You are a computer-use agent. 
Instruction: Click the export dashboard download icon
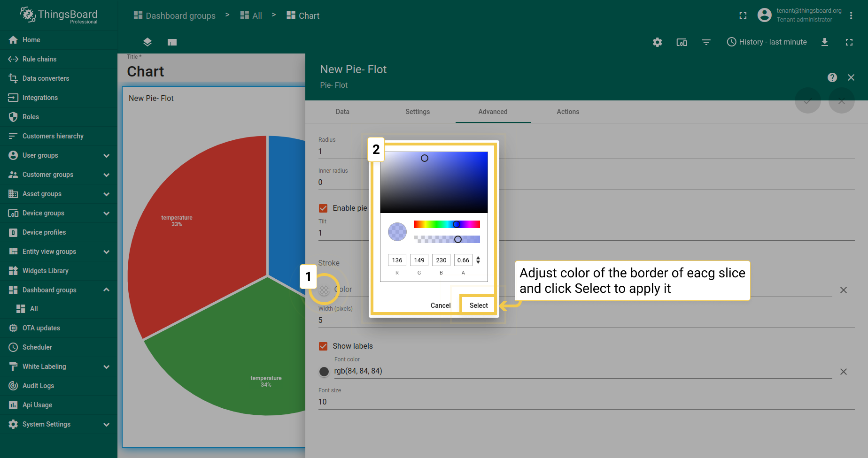pyautogui.click(x=824, y=42)
